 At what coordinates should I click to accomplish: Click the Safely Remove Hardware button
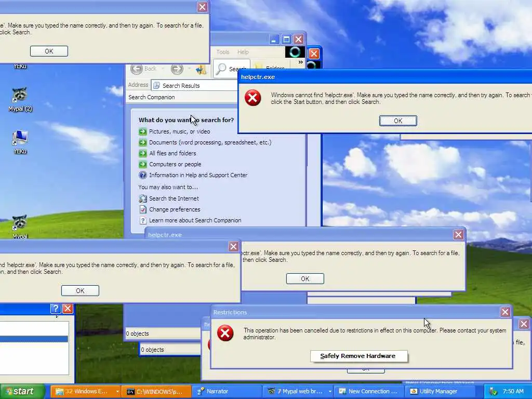click(x=358, y=356)
